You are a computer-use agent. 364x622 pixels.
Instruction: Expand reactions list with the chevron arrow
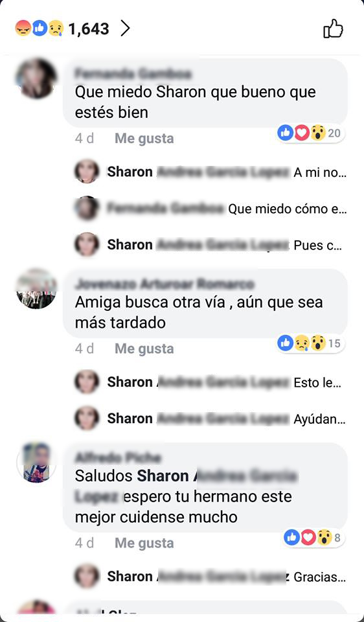125,29
